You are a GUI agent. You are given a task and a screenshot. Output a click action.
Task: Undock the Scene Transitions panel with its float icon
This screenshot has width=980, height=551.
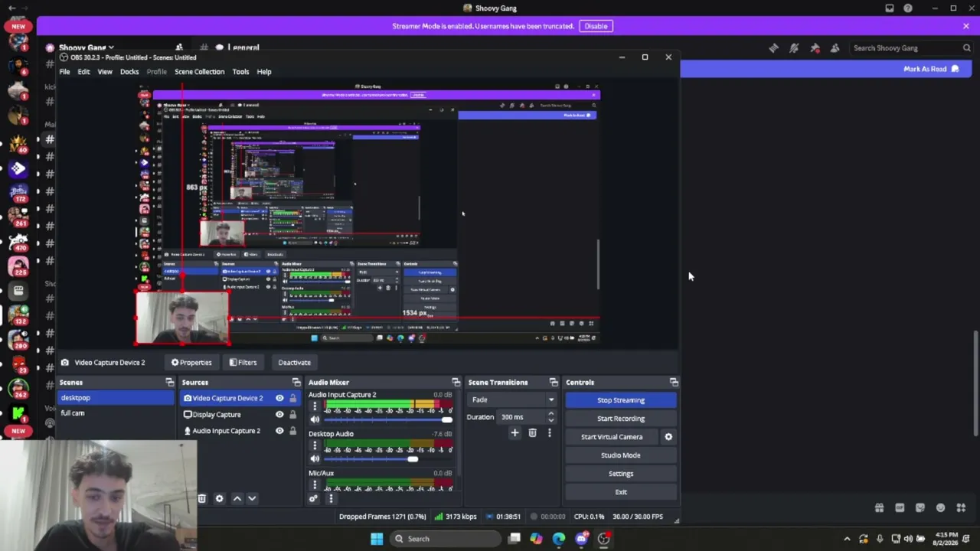pyautogui.click(x=554, y=382)
